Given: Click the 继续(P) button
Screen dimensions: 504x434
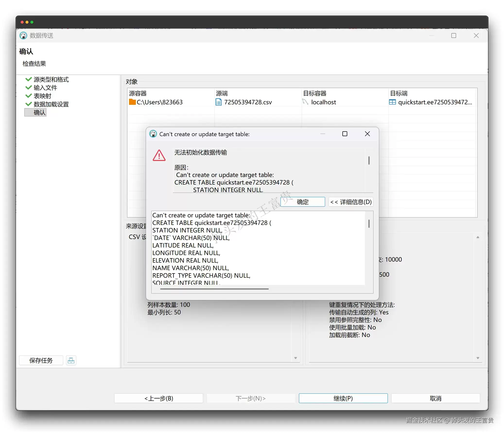Looking at the screenshot, I should coord(343,398).
